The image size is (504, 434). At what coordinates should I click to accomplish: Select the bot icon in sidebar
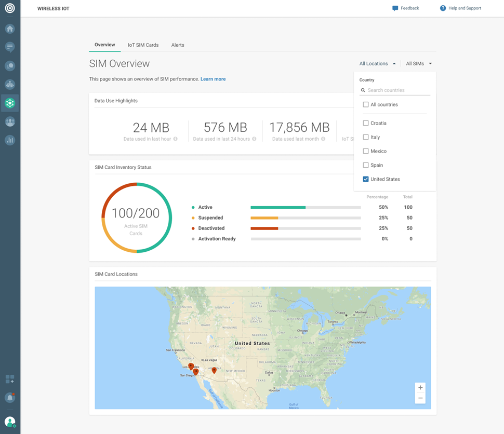click(x=10, y=85)
